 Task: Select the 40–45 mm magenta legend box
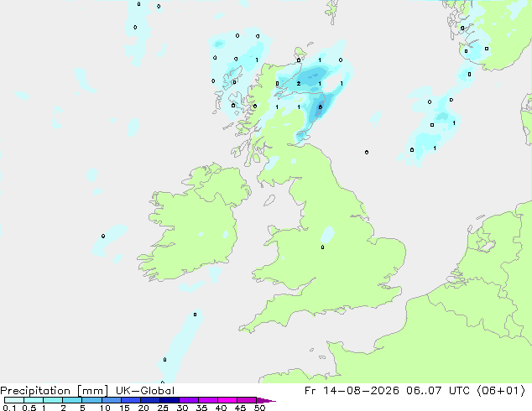[x=227, y=400]
